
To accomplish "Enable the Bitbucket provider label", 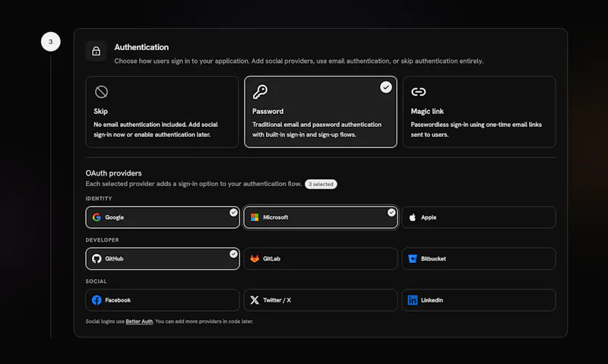I will [x=433, y=258].
